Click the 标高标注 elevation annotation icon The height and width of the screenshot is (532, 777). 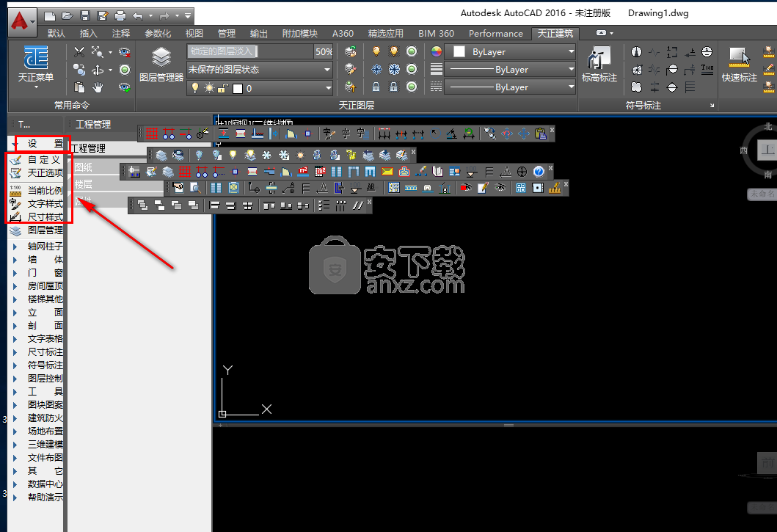coord(599,64)
